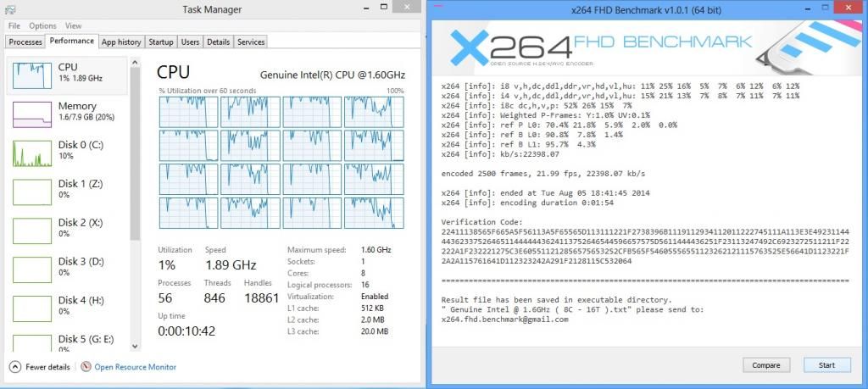Go to the Users tab
Viewport: 868px width, 389px height.
click(191, 42)
